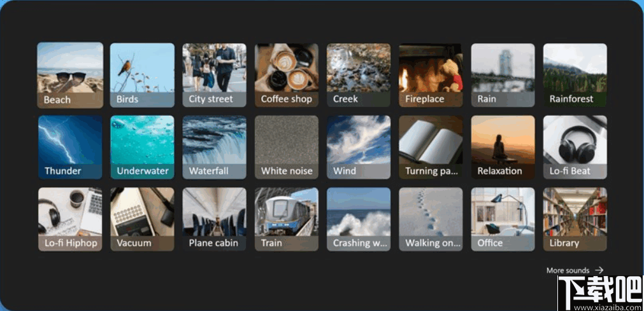Select the Lo-fi Beat headphones tile
This screenshot has height=311, width=644.
coord(575,148)
